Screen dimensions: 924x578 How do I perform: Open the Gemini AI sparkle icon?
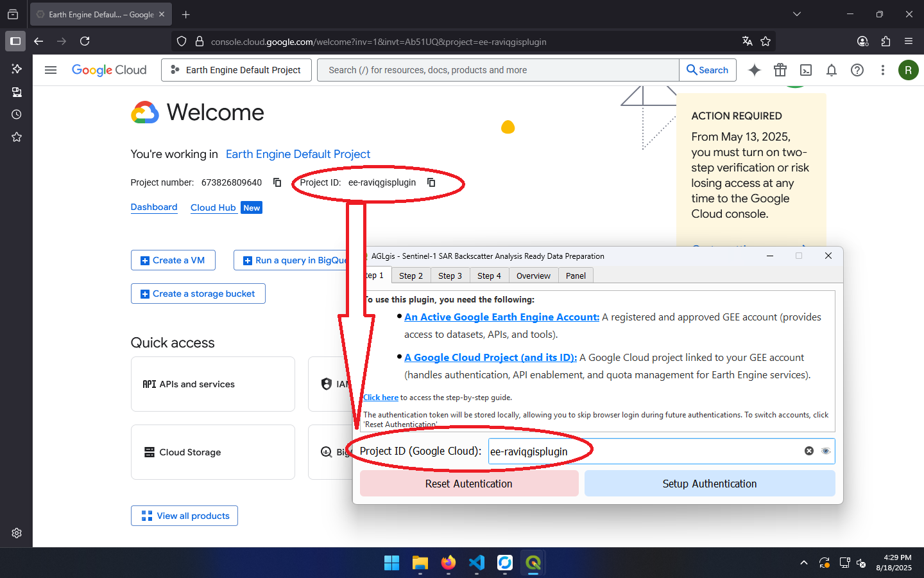(755, 70)
